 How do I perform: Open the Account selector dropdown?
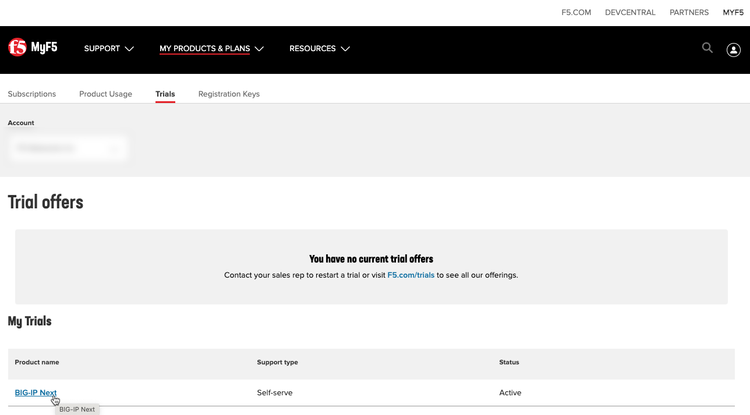[x=68, y=148]
